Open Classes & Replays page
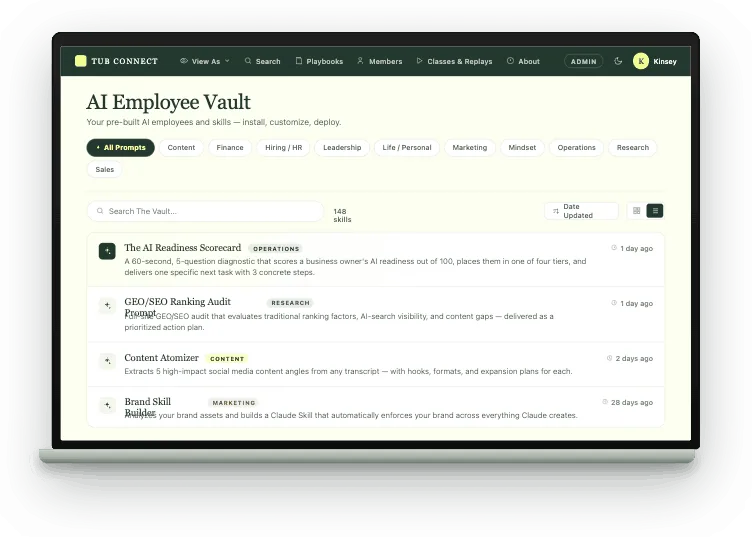This screenshot has width=752, height=537. [x=454, y=61]
